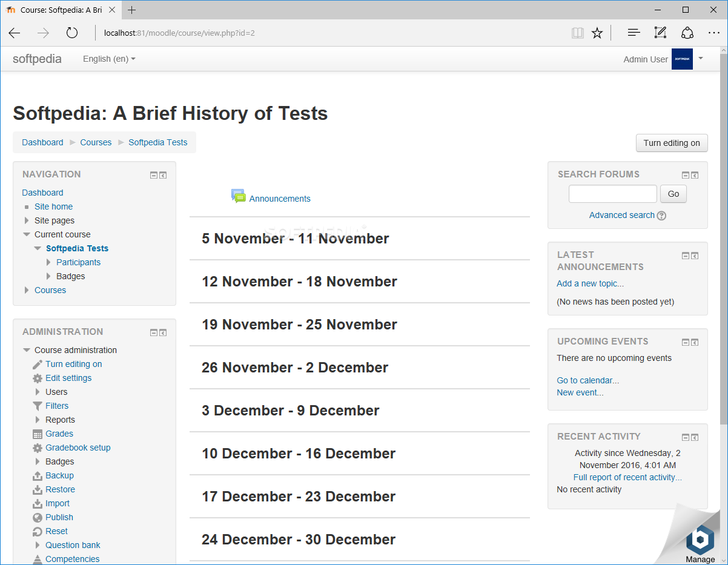728x565 pixels.
Task: Click the Search Forums text field
Action: [x=613, y=194]
